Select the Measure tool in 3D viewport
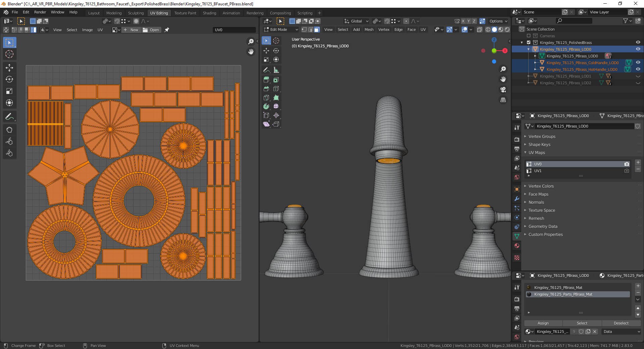644x349 pixels. pos(276,70)
